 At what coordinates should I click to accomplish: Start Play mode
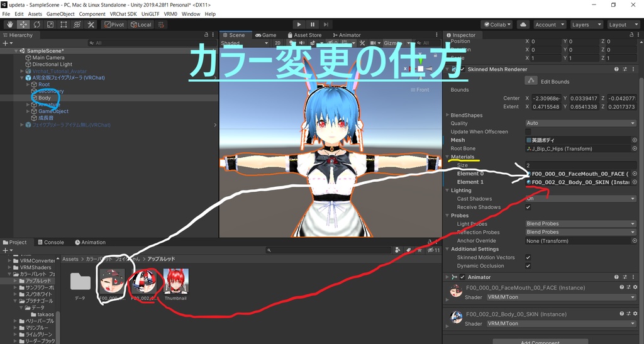(299, 25)
